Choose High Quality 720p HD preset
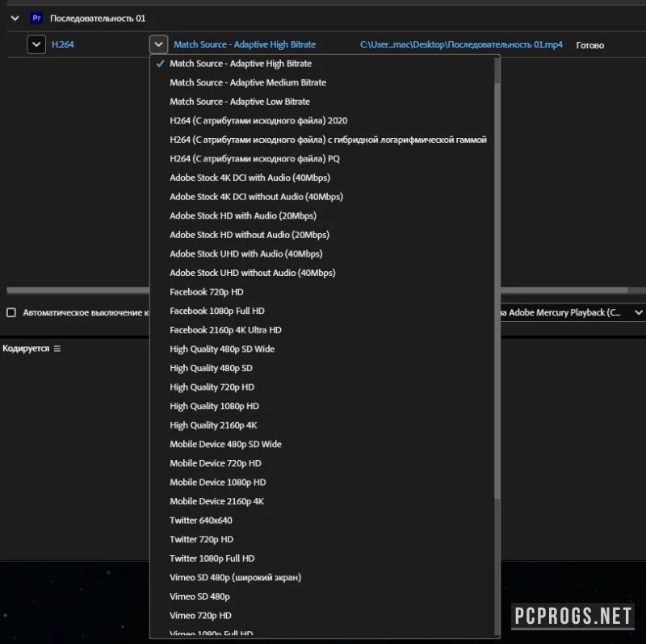The image size is (646, 644). pyautogui.click(x=322, y=387)
